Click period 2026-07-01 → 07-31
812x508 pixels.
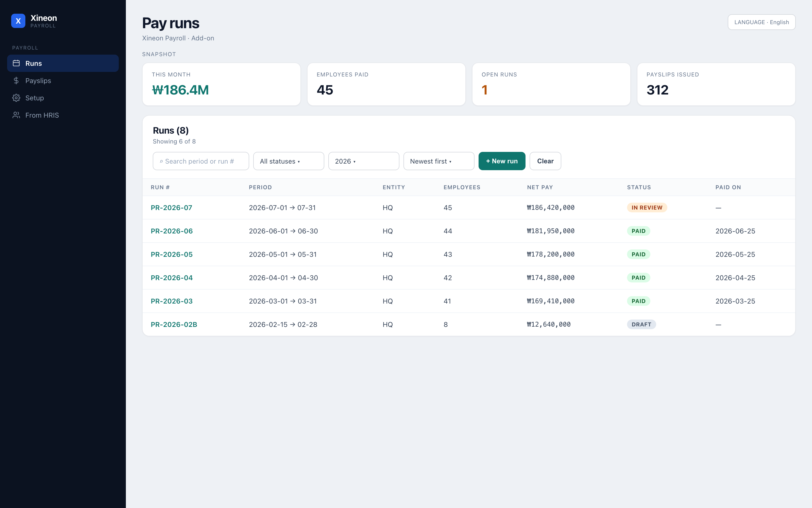[x=282, y=208]
